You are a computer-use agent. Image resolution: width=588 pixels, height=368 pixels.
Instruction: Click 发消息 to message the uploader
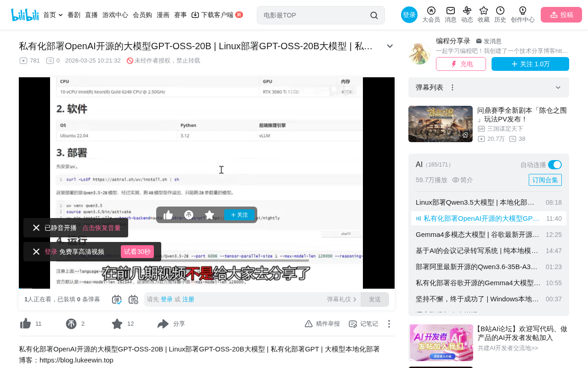(x=489, y=41)
